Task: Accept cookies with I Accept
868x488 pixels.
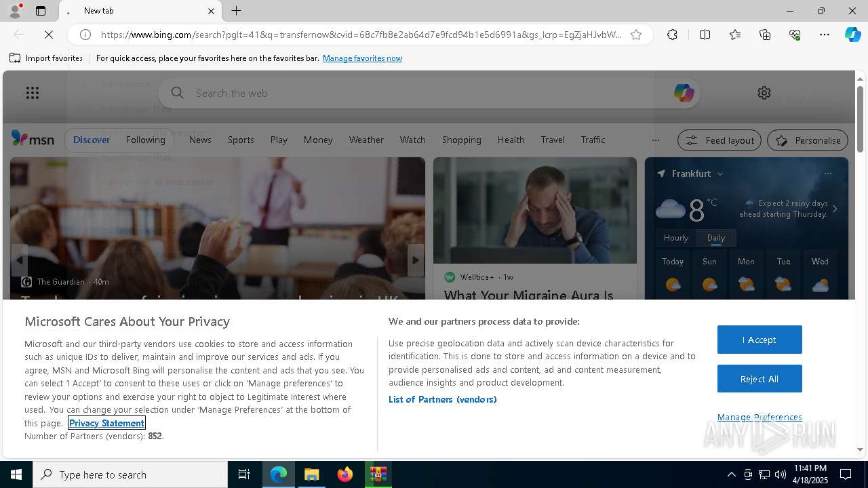Action: click(759, 340)
